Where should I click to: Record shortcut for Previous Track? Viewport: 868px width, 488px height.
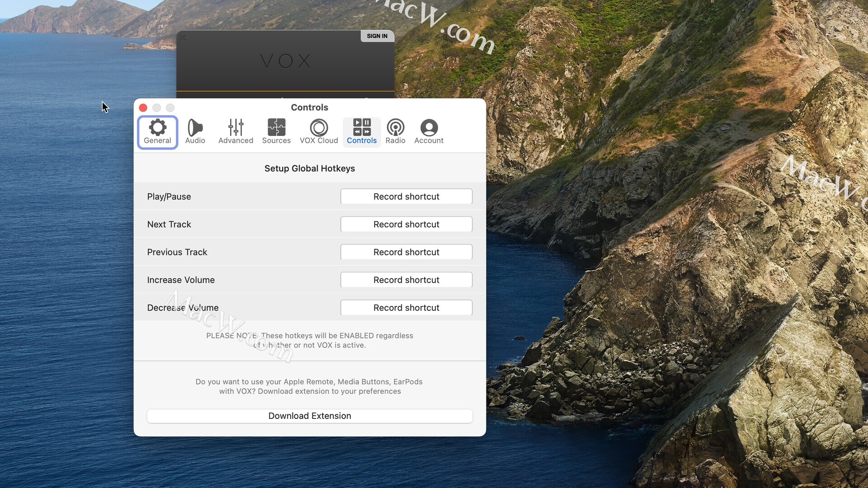(406, 252)
